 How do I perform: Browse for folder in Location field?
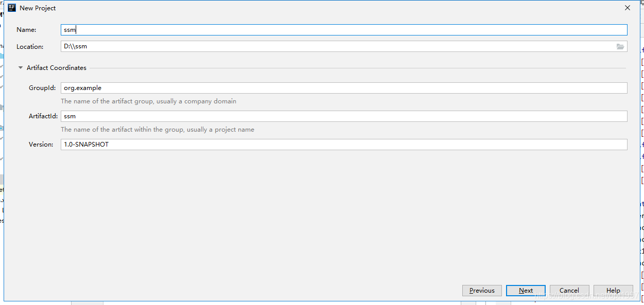(620, 46)
